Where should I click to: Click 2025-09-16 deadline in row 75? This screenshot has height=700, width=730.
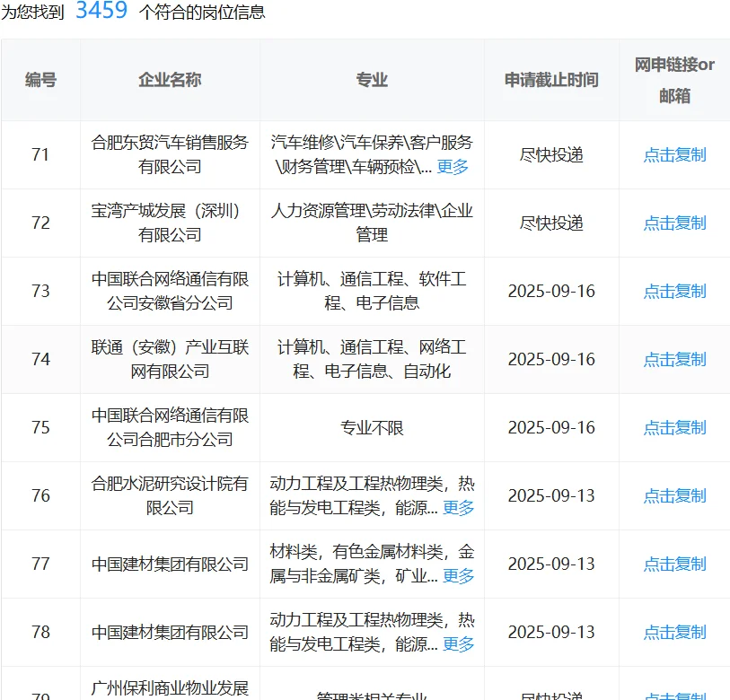point(551,428)
